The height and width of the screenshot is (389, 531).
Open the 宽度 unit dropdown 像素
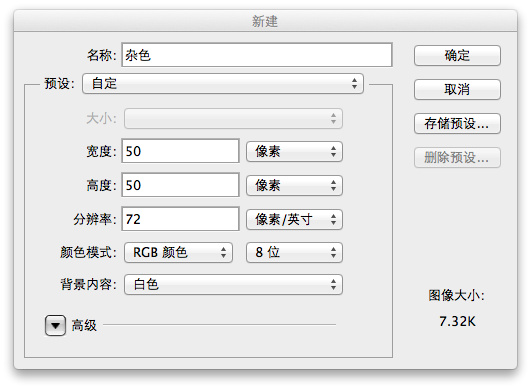294,151
